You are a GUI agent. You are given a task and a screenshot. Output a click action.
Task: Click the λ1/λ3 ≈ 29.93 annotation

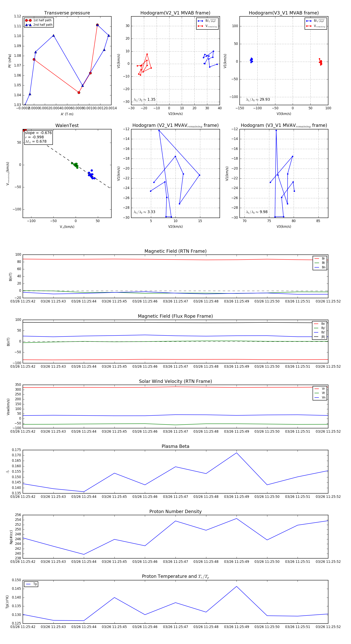258,100
